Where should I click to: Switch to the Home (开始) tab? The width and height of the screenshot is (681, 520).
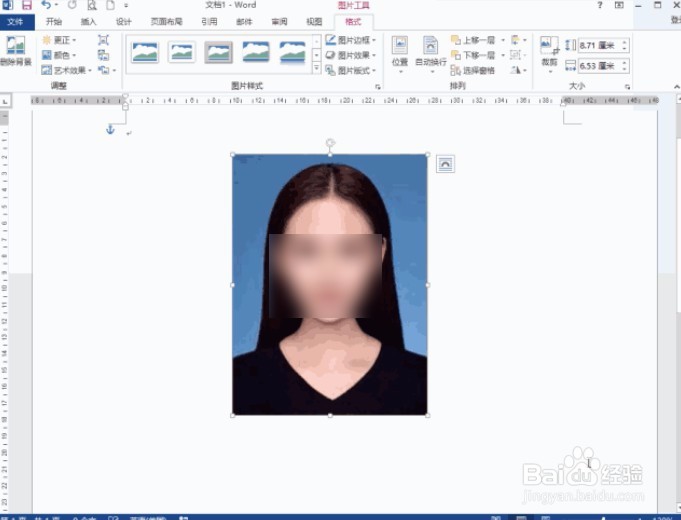coord(54,22)
